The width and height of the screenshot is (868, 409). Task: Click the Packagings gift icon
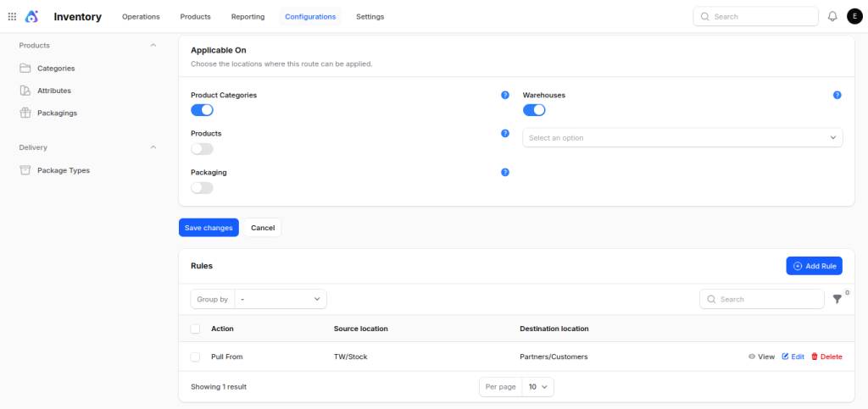click(25, 113)
